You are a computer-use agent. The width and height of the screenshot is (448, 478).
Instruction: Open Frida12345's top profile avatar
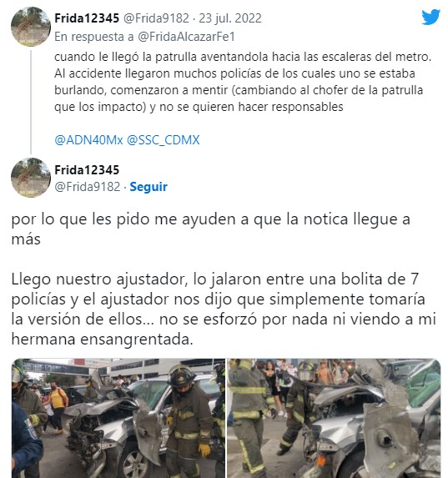click(x=31, y=26)
